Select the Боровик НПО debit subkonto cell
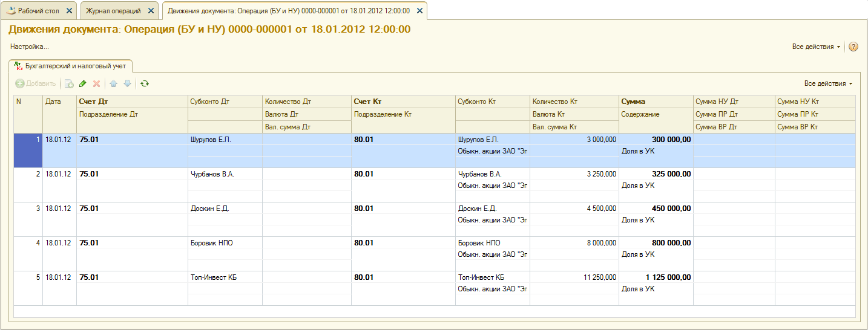Image resolution: width=868 pixels, height=330 pixels. tap(225, 243)
